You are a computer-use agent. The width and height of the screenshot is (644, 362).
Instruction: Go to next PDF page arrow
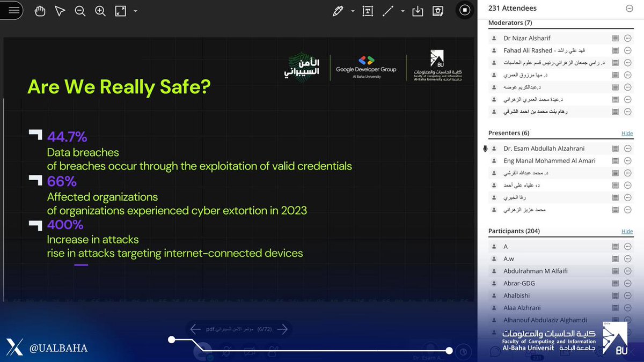coord(282,329)
